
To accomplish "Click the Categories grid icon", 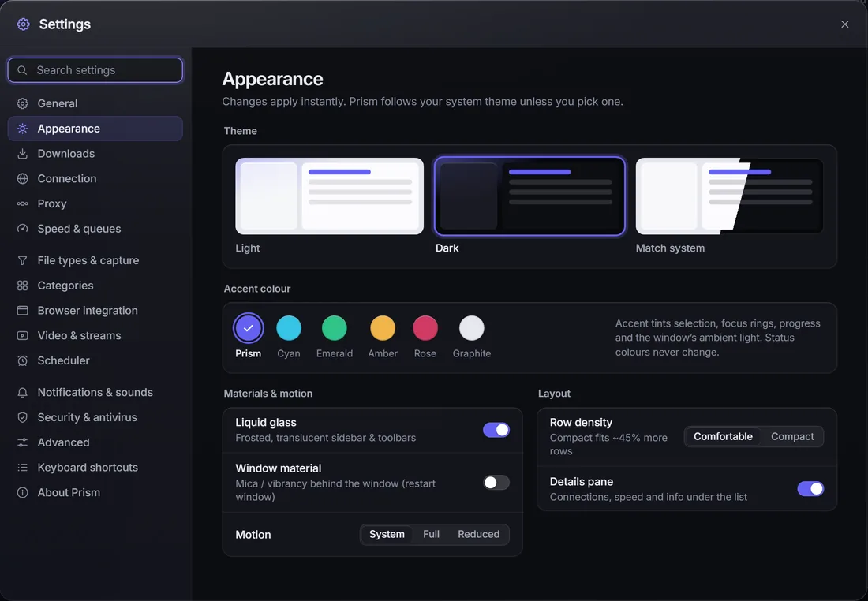I will point(22,286).
